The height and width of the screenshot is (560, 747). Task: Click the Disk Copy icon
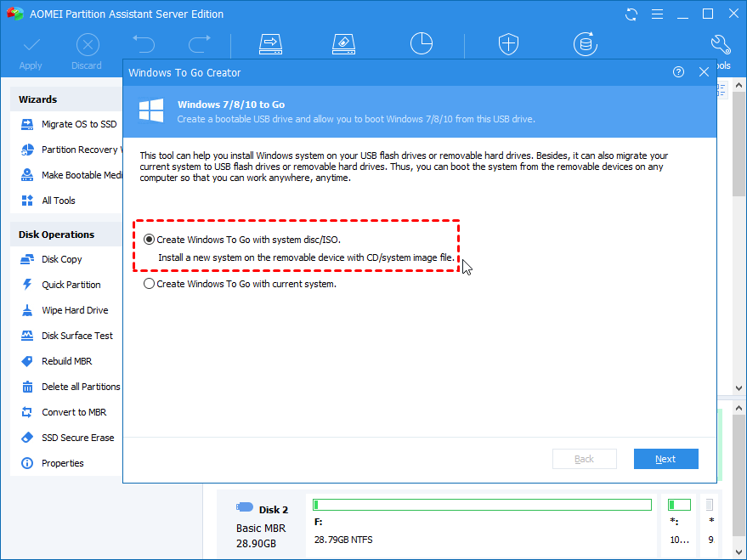point(27,259)
